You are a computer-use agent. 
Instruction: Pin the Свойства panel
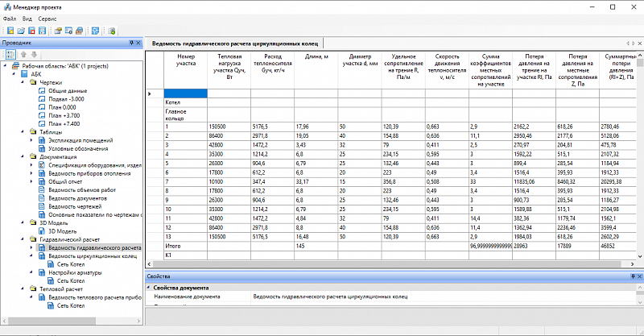[633, 276]
